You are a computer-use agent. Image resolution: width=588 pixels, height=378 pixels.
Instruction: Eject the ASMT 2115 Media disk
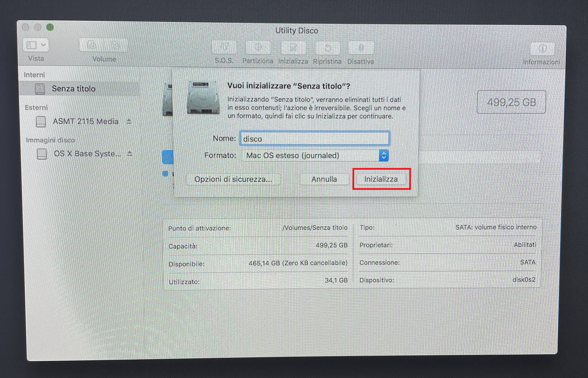[x=129, y=122]
